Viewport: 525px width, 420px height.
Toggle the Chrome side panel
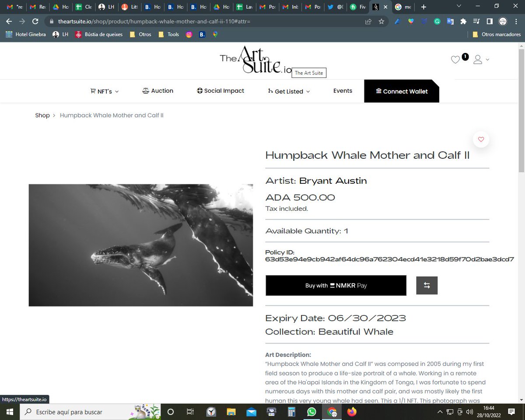(x=490, y=21)
